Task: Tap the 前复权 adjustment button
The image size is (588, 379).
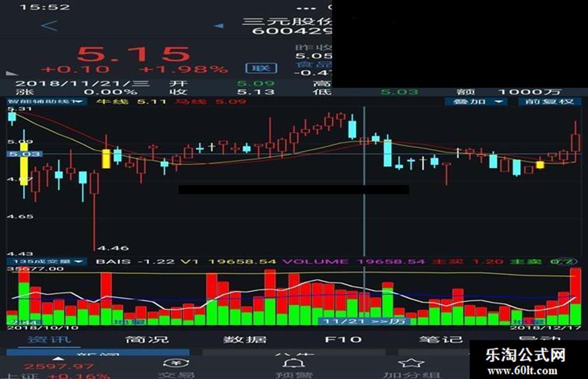Action: [x=549, y=101]
